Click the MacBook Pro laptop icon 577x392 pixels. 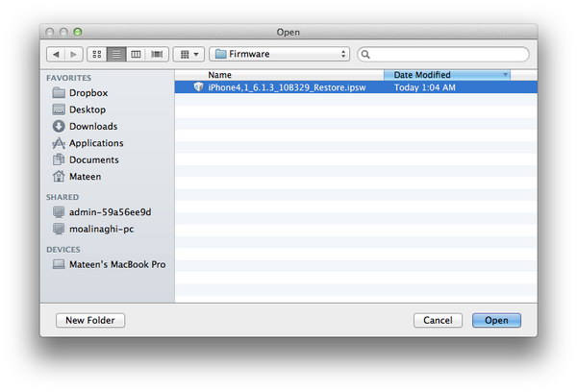pyautogui.click(x=59, y=264)
